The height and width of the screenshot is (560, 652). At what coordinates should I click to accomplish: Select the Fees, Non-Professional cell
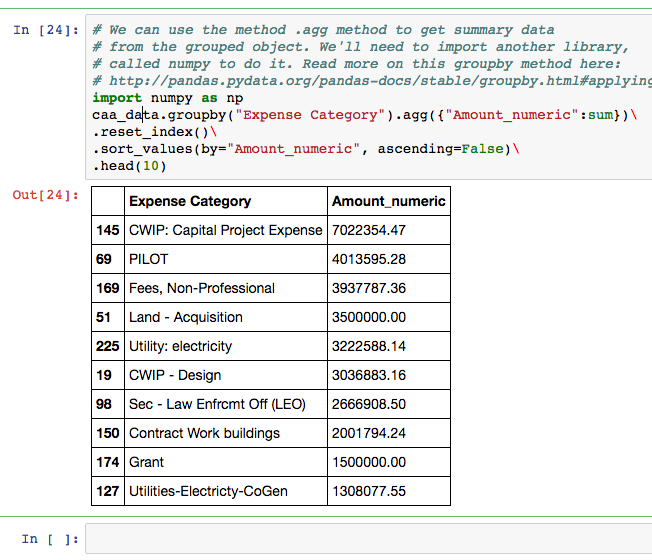tap(226, 288)
